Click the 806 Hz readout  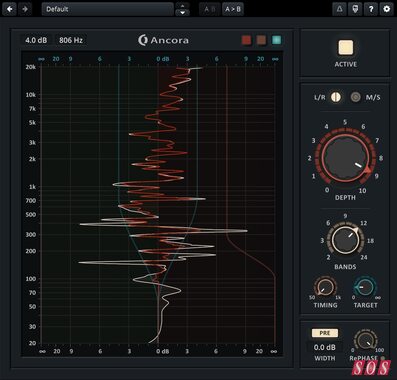(x=71, y=40)
